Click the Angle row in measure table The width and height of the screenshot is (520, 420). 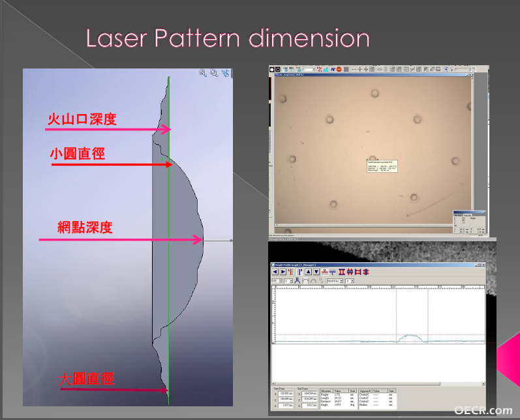point(338,405)
